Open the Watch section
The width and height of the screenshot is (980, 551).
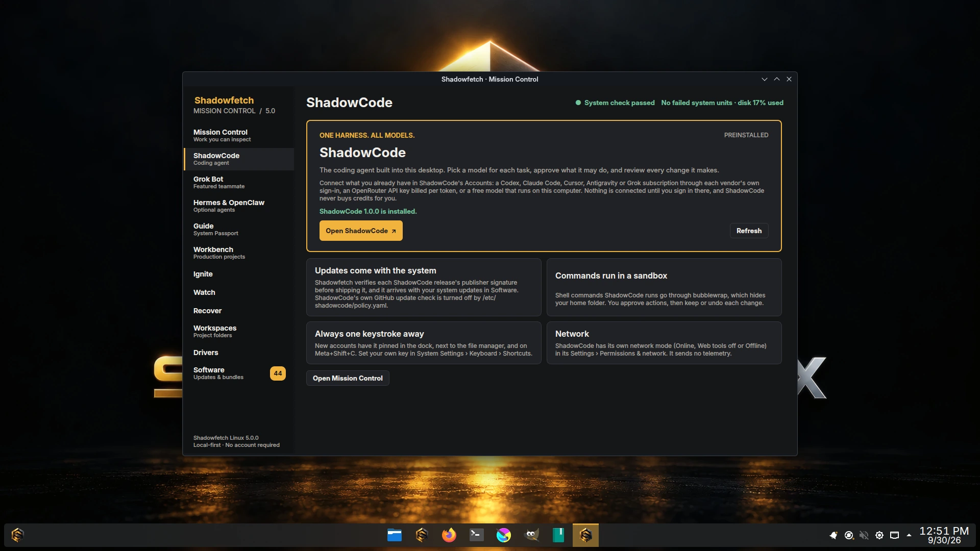[x=239, y=292]
